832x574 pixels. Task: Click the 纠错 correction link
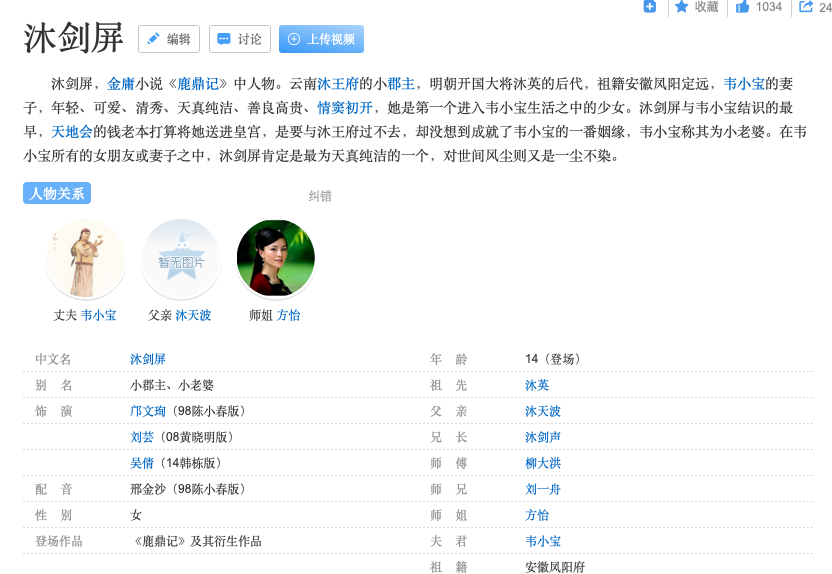320,196
